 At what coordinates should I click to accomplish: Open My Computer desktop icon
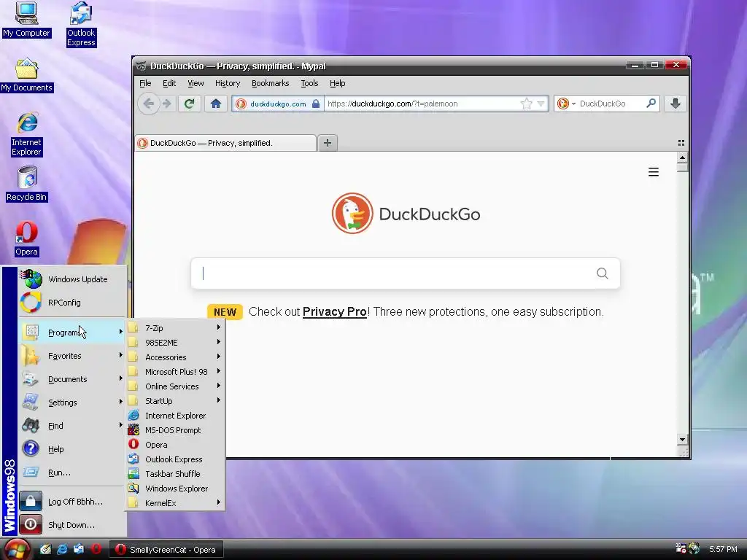(x=26, y=20)
